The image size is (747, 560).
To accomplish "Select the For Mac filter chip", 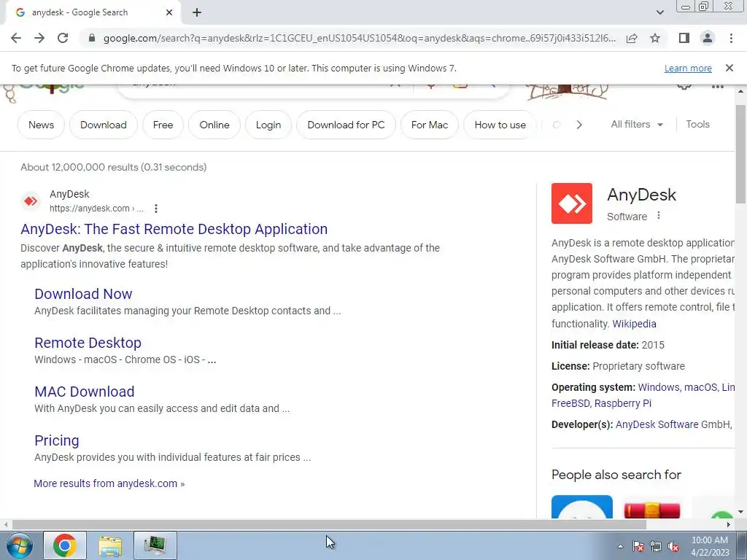I will click(430, 125).
